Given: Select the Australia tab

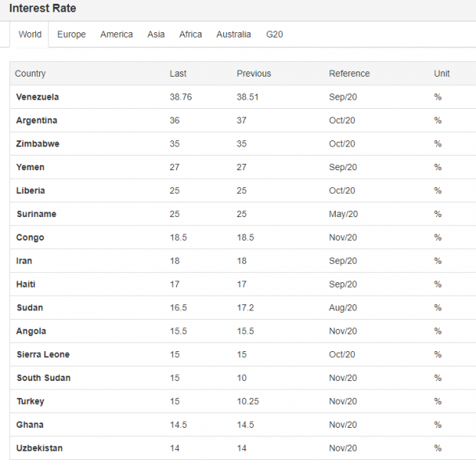Looking at the screenshot, I should point(233,34).
